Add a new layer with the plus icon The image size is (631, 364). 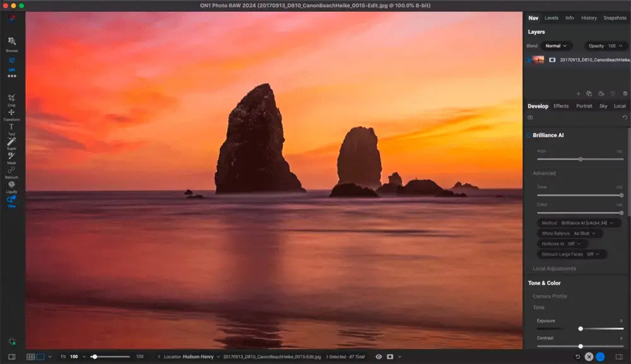click(579, 93)
